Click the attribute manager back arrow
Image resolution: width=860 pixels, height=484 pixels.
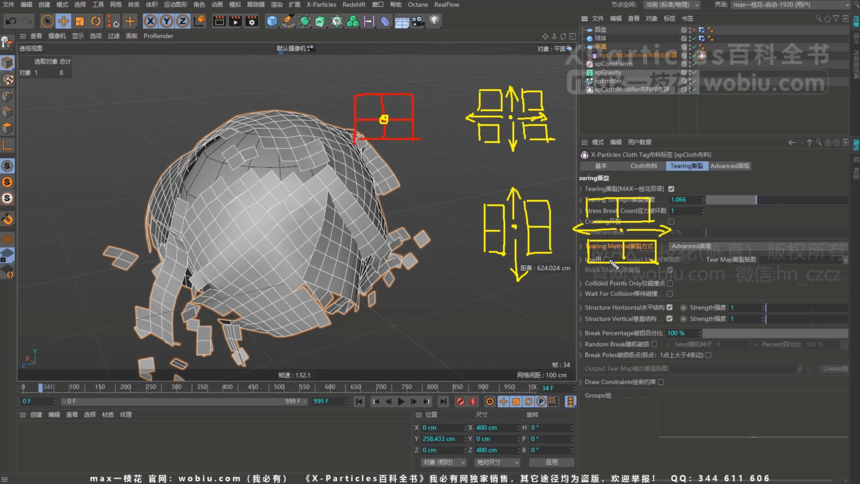tap(791, 142)
